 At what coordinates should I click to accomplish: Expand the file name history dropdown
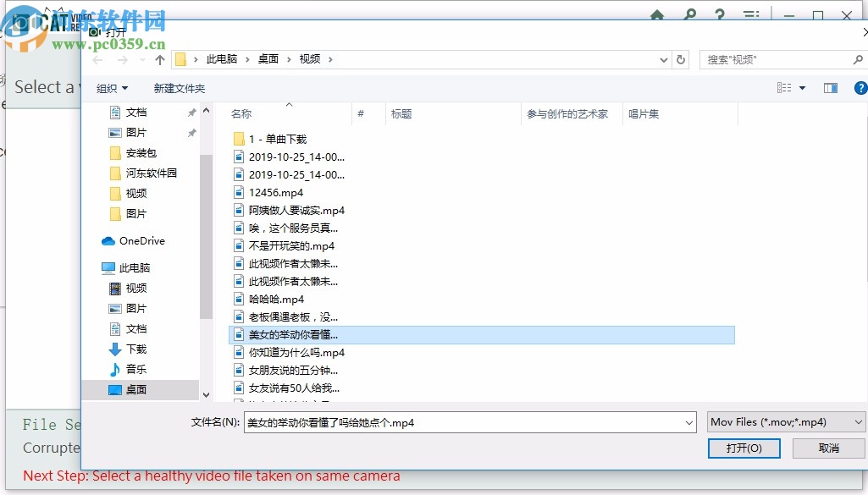[689, 422]
